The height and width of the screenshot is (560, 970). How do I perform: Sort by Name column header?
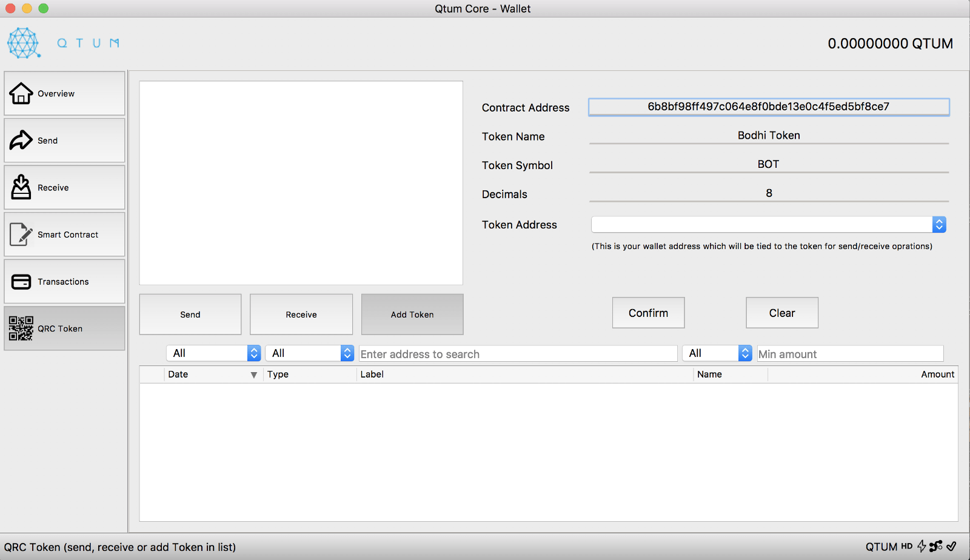click(731, 375)
